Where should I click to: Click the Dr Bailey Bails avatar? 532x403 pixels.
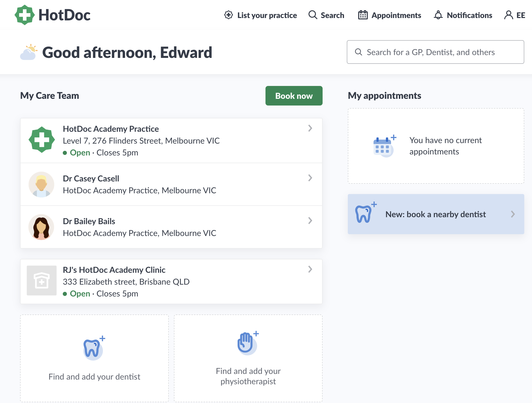(41, 227)
